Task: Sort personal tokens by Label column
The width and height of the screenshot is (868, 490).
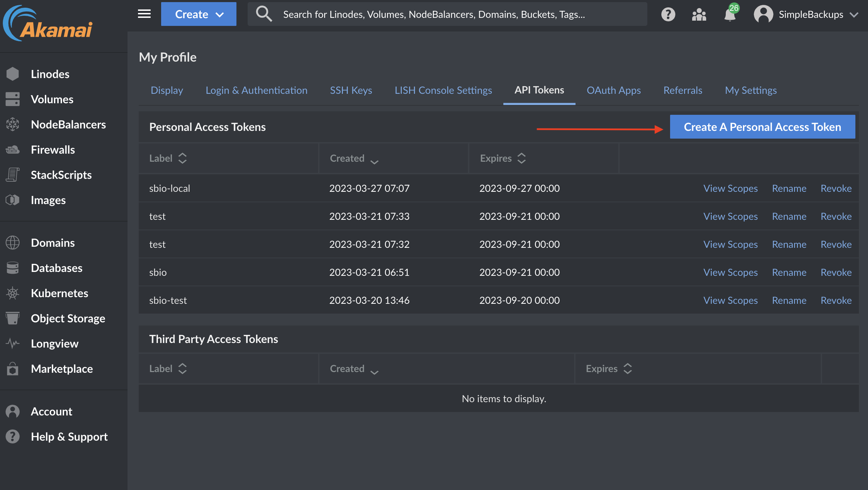Action: coord(168,159)
